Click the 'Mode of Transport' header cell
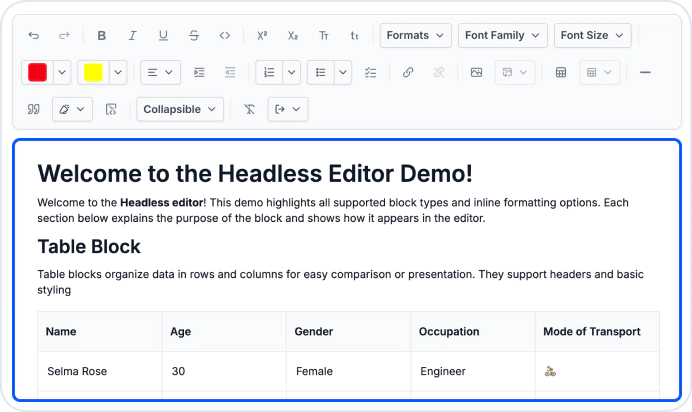The height and width of the screenshot is (412, 692). 598,332
